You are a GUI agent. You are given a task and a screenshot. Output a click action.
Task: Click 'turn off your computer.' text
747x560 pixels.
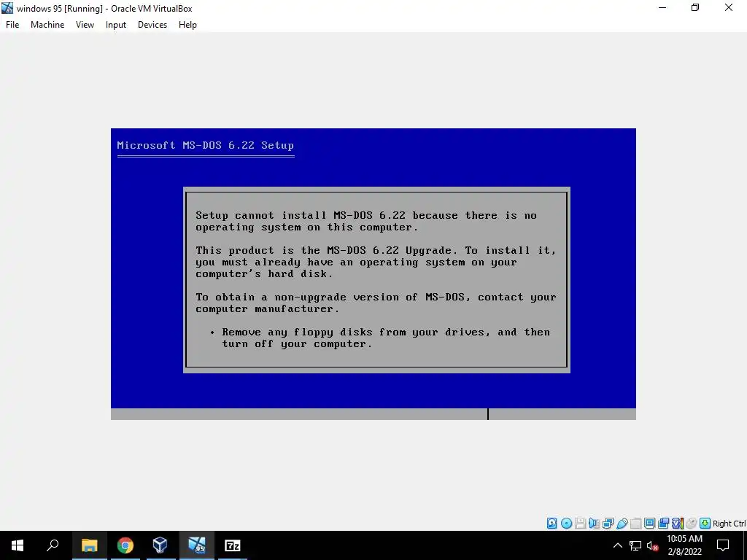coord(297,344)
